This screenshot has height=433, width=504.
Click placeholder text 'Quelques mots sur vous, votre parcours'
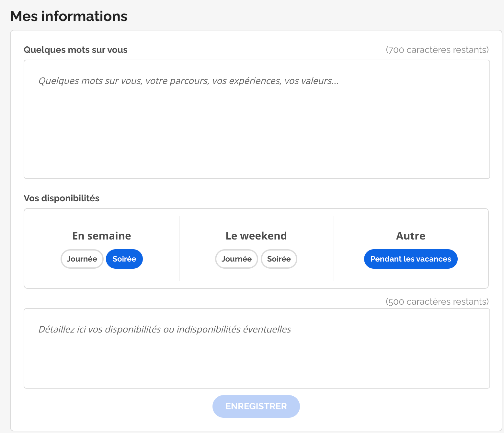[x=189, y=81]
